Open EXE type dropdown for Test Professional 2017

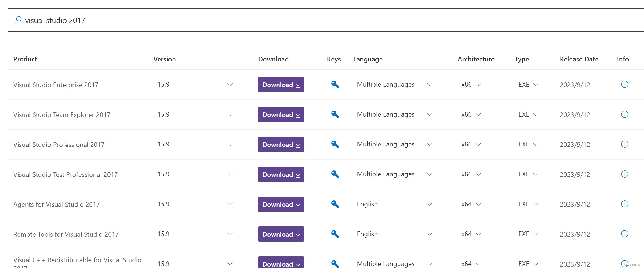pos(535,174)
